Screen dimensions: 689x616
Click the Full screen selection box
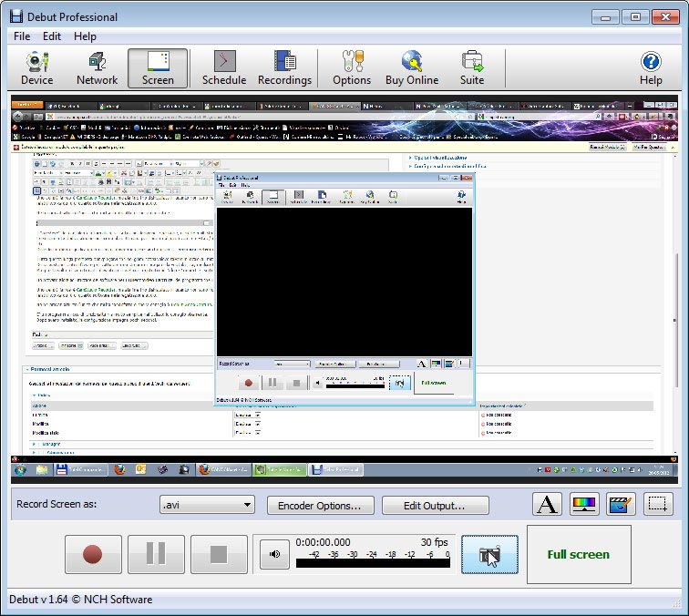tap(579, 554)
